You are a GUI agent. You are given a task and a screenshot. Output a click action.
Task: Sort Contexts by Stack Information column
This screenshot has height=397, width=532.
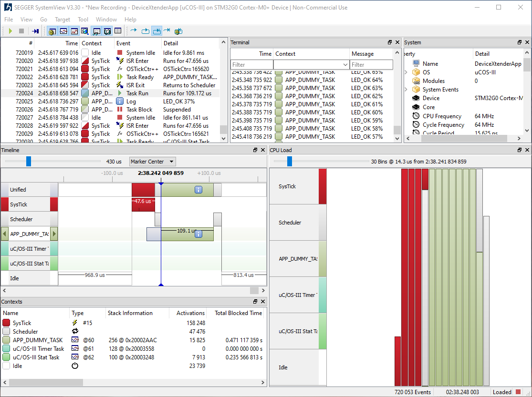point(138,313)
